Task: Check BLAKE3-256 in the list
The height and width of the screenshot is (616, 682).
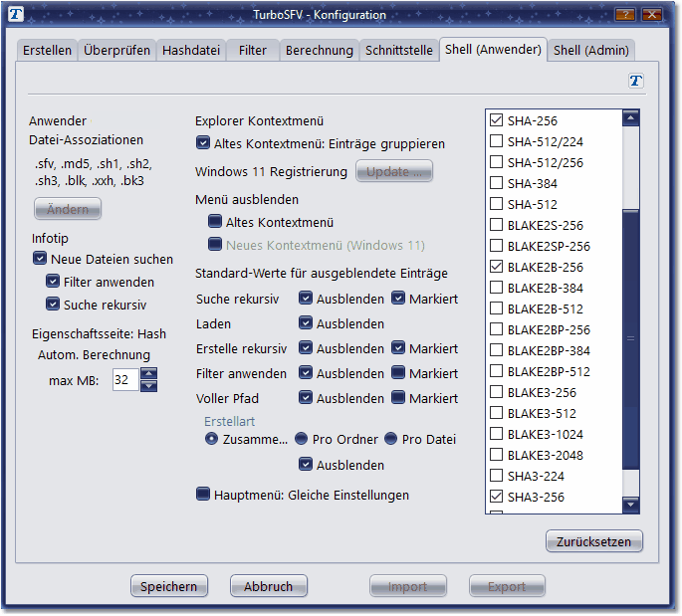Action: coord(496,392)
